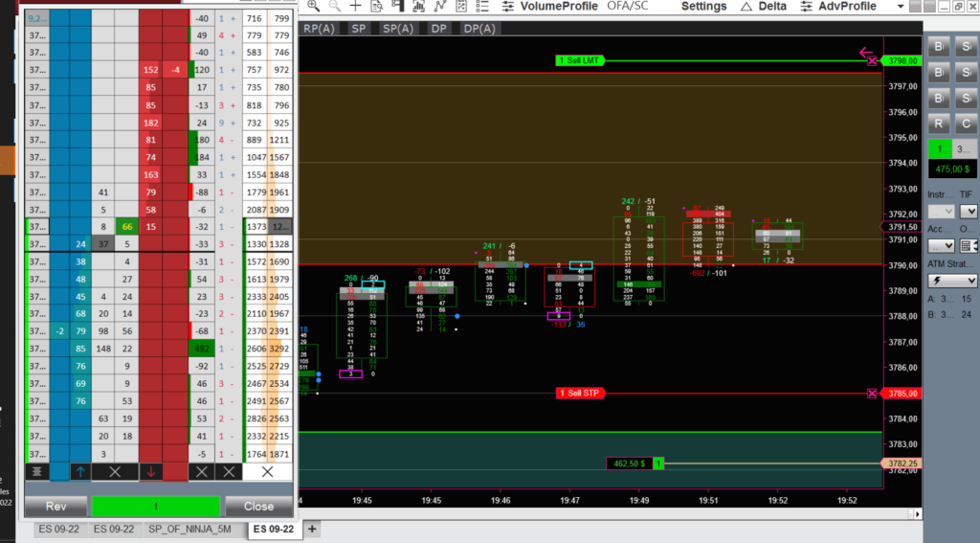This screenshot has height=543, width=980.
Task: Click the X beside the white-background X
Action: (229, 472)
